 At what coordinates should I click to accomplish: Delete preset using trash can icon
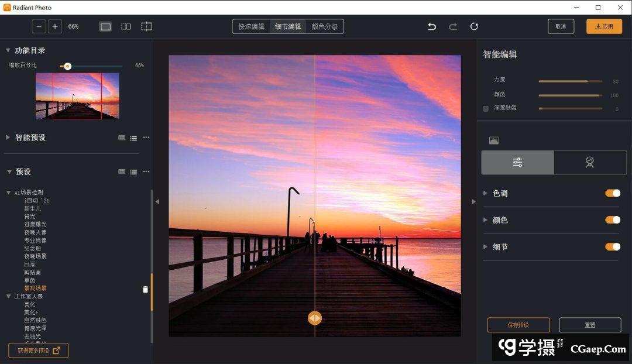tap(145, 290)
